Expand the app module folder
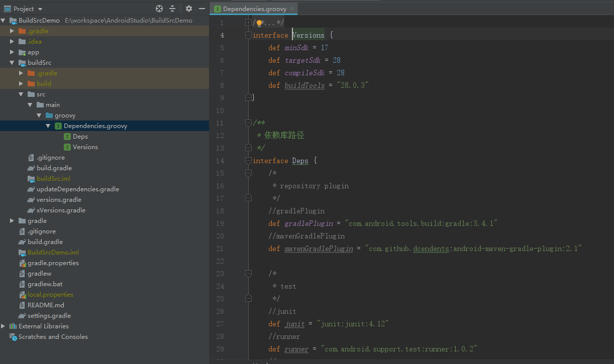Screen dimensions: 614x364 tap(12, 52)
